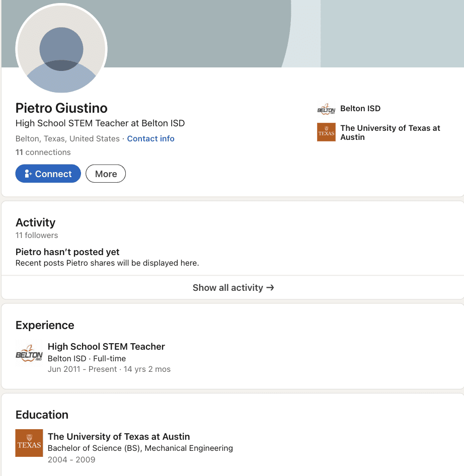Connect with Pietro Giustino
This screenshot has height=476, width=464.
pos(48,174)
